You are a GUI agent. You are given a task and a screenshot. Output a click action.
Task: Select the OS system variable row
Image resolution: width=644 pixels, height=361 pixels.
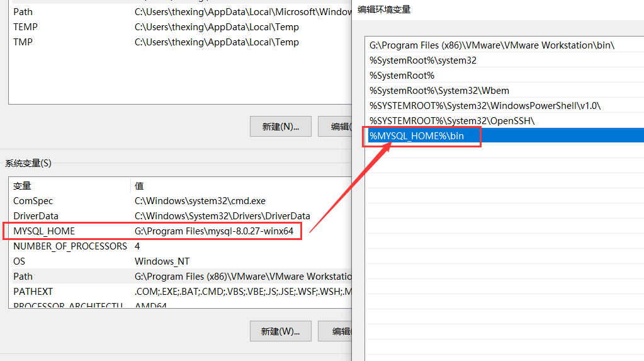[180, 261]
